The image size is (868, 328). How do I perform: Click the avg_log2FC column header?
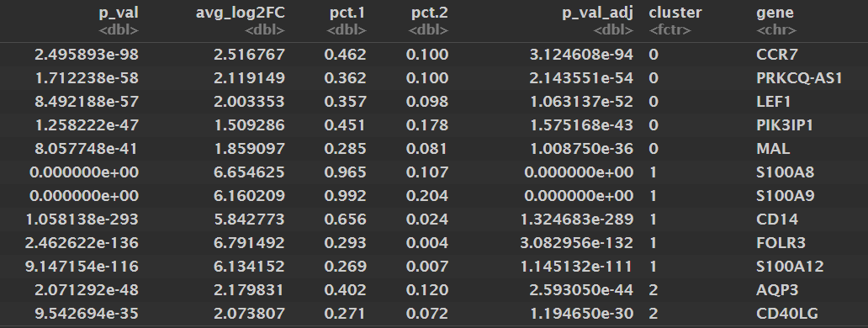(241, 13)
